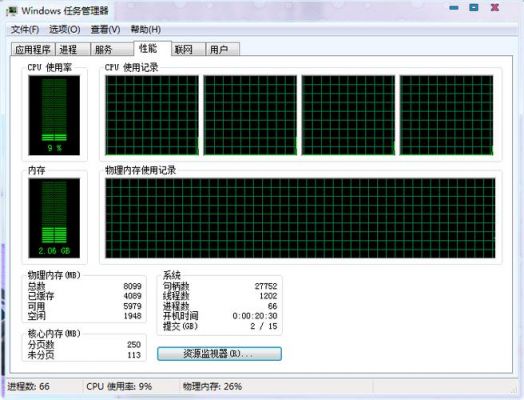Minimize the Task Manager window
The image size is (524, 400).
pos(453,8)
